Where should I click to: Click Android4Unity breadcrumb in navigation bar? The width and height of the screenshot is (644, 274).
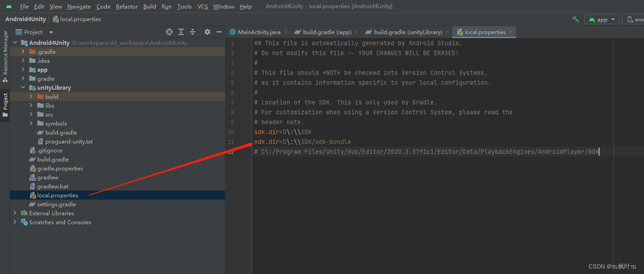coord(26,19)
